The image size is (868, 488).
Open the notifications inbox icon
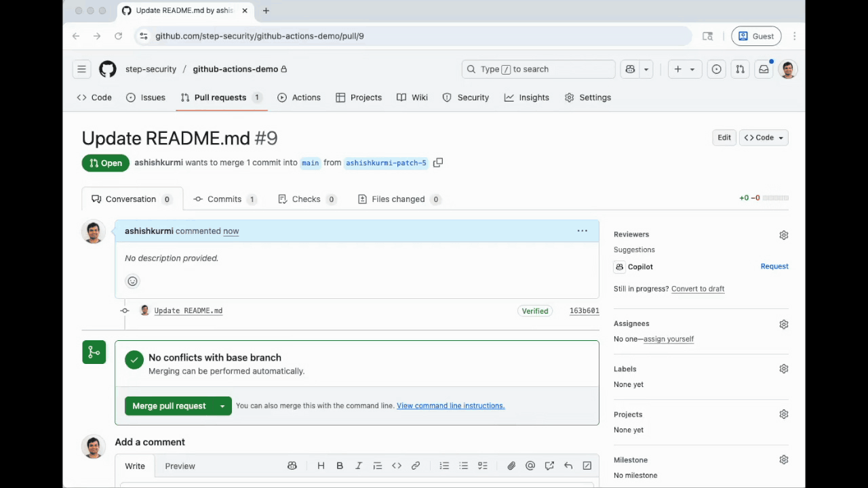click(x=764, y=69)
